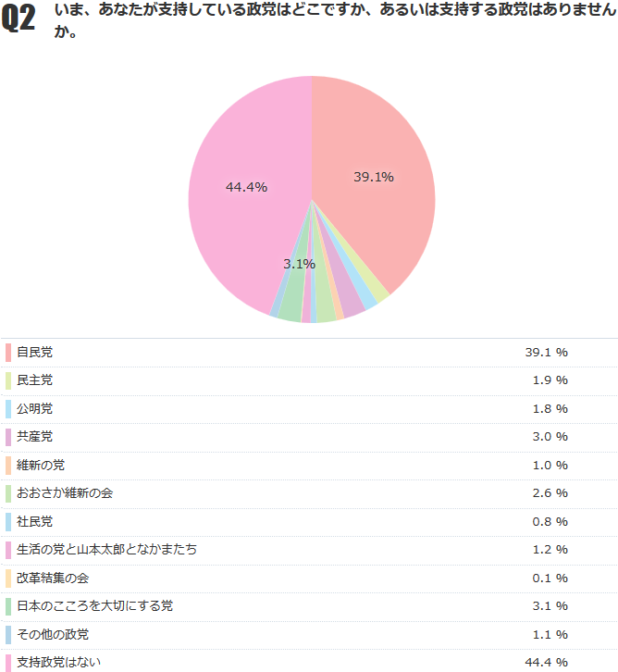Click the その他の政党 row label
This screenshot has height=672, width=618.
(x=53, y=634)
